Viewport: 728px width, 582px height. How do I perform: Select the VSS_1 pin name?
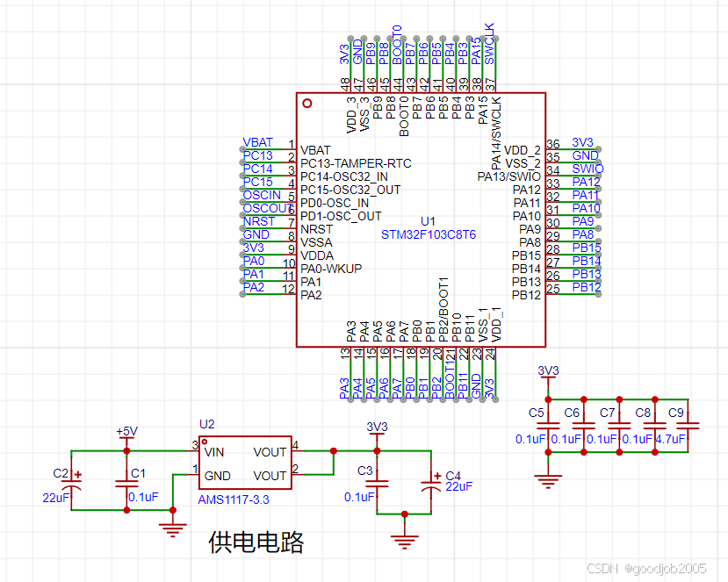(483, 325)
